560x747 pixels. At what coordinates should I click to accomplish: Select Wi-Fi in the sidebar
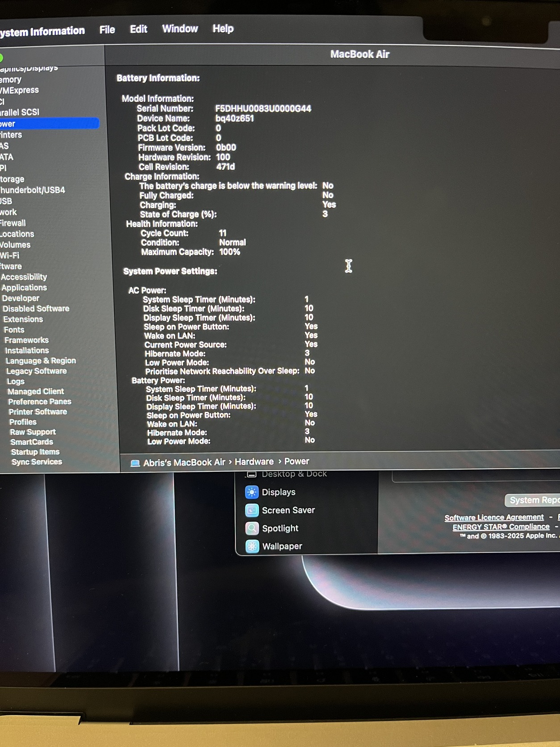[10, 256]
